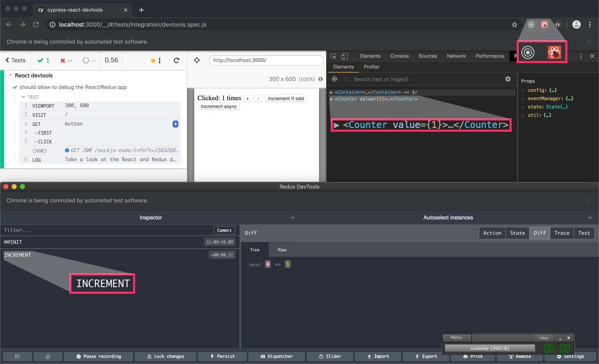
Task: Open the React DevTools extension icon
Action: (554, 52)
